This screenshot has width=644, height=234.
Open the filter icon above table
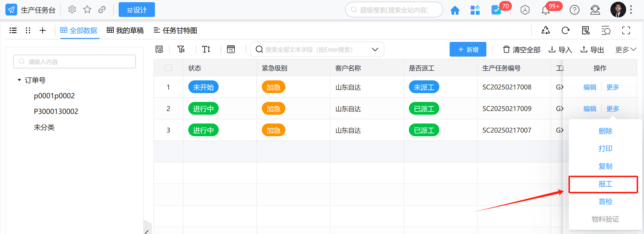(181, 49)
